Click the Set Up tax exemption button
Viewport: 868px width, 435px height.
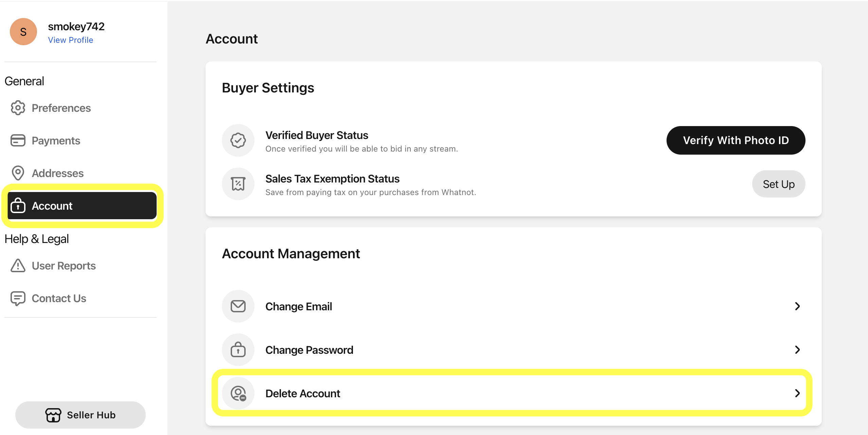click(778, 184)
